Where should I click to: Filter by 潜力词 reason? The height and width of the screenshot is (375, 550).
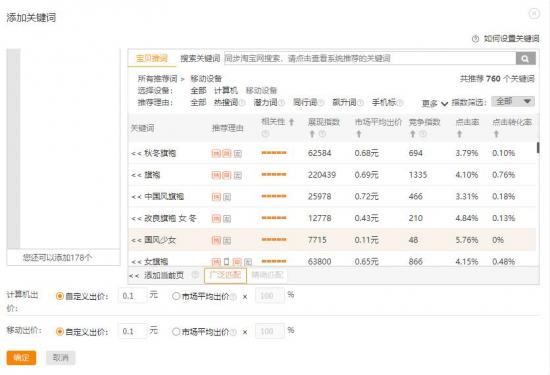266,102
